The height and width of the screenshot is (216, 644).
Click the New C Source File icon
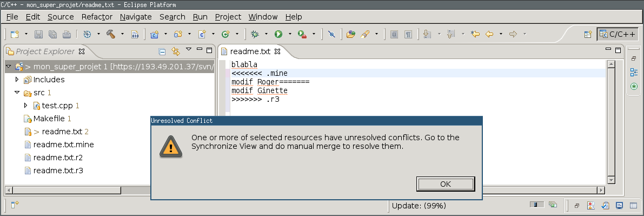tap(202, 34)
